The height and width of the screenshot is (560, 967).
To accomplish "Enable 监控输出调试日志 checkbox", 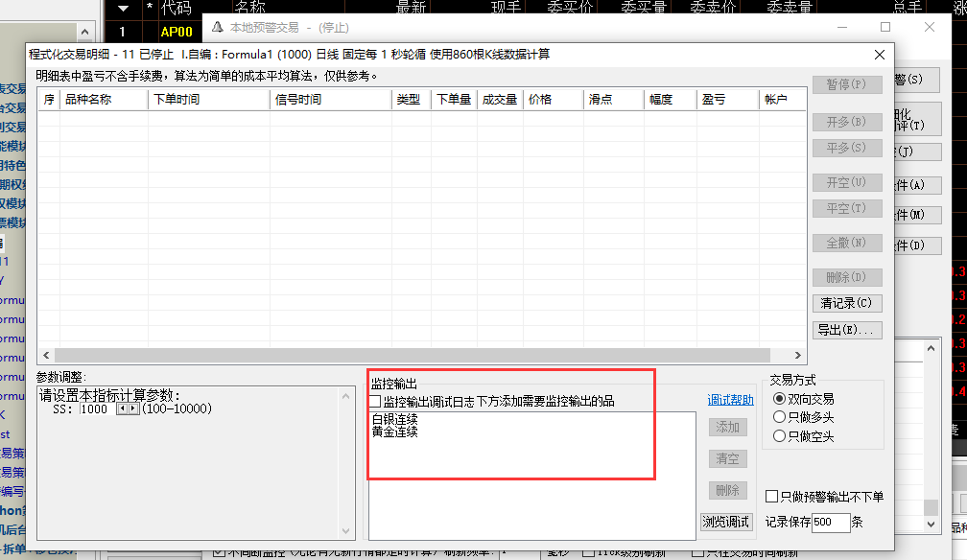I will [375, 402].
